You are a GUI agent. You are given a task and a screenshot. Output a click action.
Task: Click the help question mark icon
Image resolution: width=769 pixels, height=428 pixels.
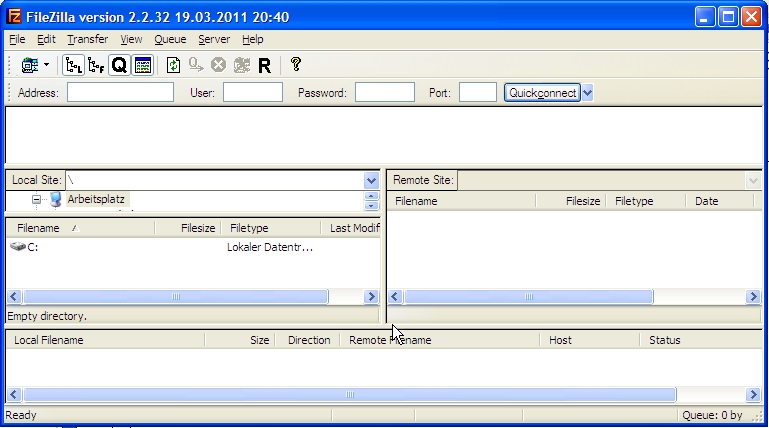pyautogui.click(x=295, y=65)
